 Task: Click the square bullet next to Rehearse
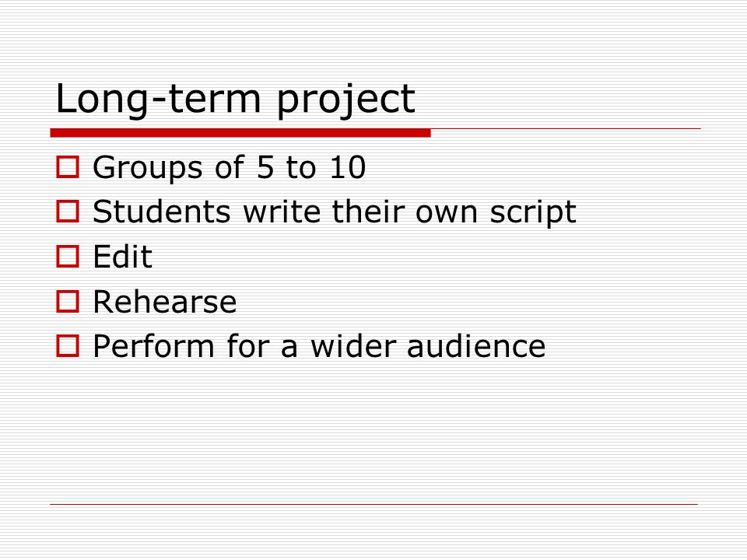click(67, 302)
